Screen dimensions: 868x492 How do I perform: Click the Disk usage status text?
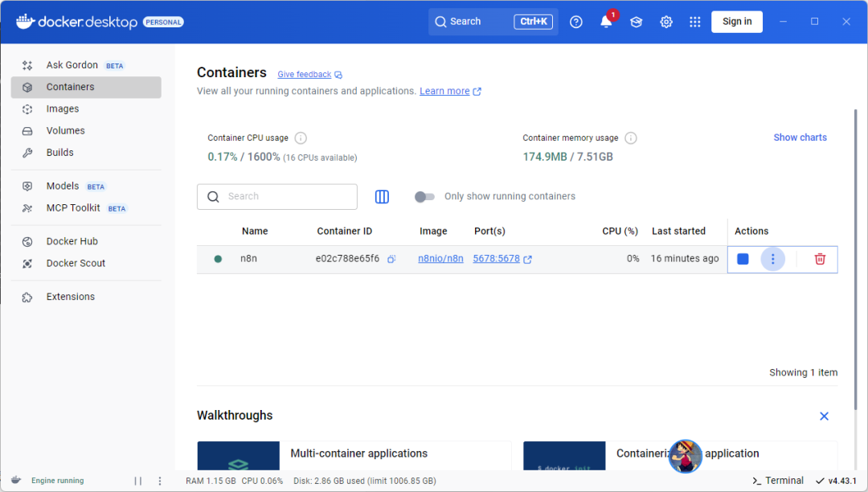coord(365,481)
